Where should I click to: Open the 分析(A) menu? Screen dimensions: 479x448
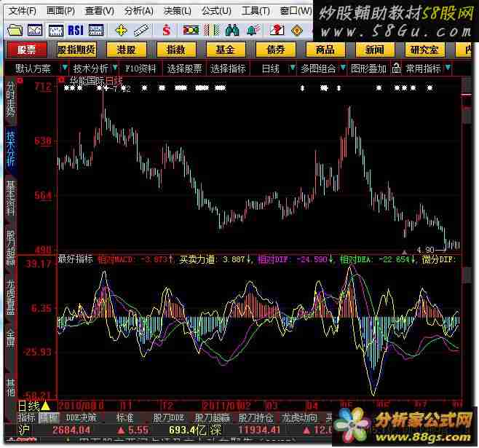137,11
